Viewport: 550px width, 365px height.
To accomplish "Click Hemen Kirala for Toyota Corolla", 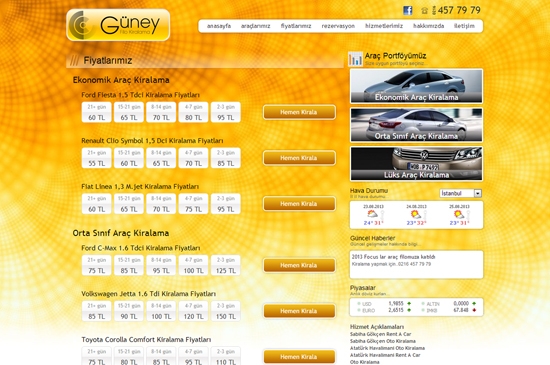I will (x=299, y=357).
